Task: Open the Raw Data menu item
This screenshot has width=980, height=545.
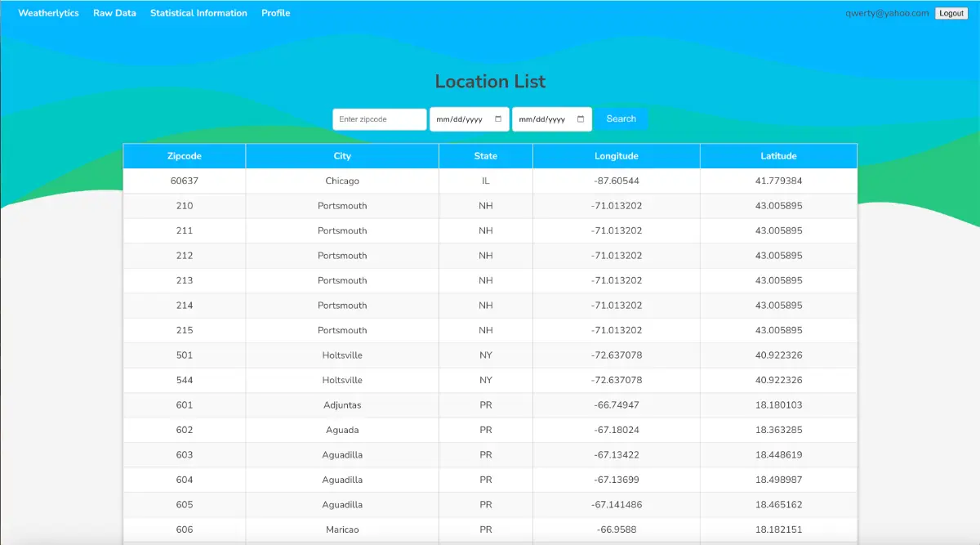Action: 114,13
